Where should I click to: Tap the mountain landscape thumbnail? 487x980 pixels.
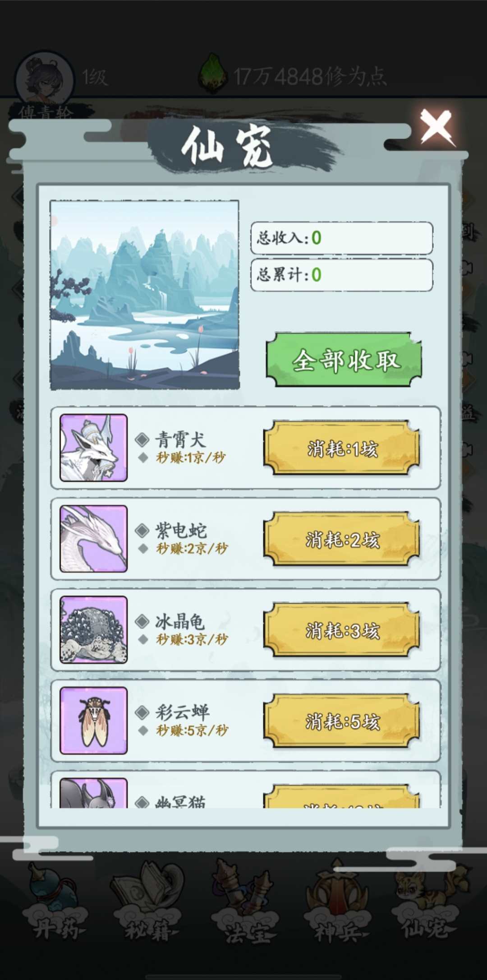tap(144, 295)
